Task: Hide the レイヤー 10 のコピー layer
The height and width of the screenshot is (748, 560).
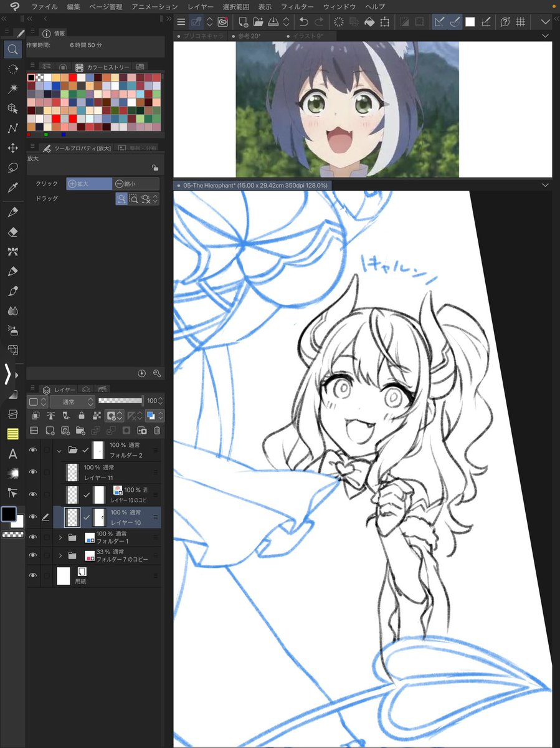Action: (x=33, y=495)
